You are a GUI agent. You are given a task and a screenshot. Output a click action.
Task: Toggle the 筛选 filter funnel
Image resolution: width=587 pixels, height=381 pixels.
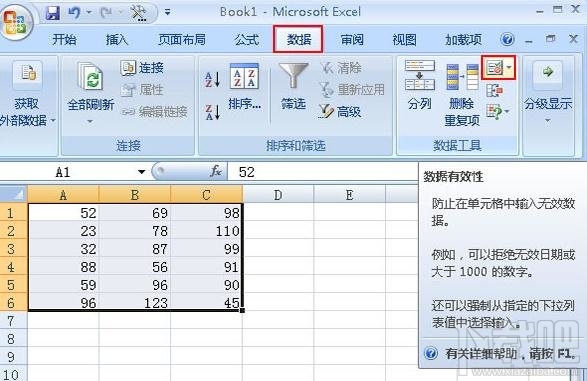(x=294, y=87)
